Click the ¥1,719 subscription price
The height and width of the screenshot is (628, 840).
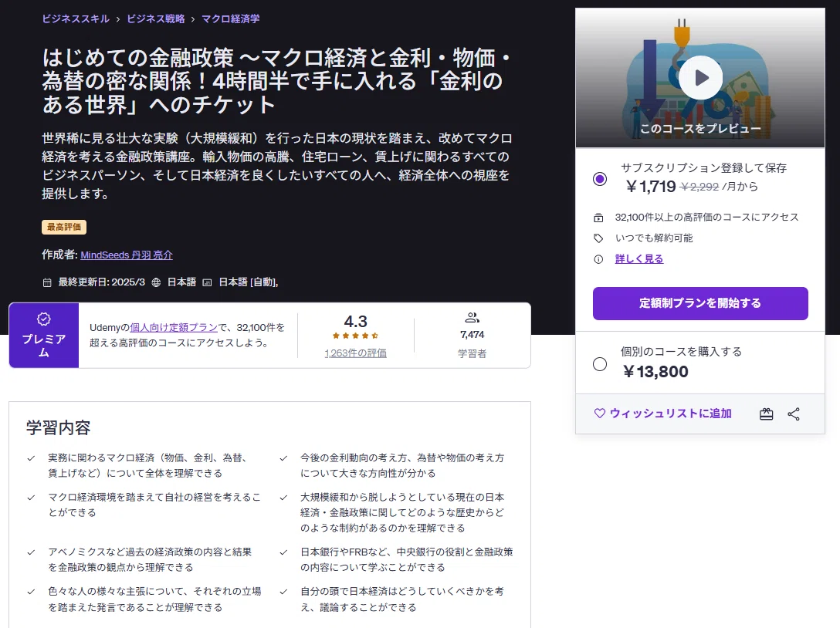[x=651, y=186]
